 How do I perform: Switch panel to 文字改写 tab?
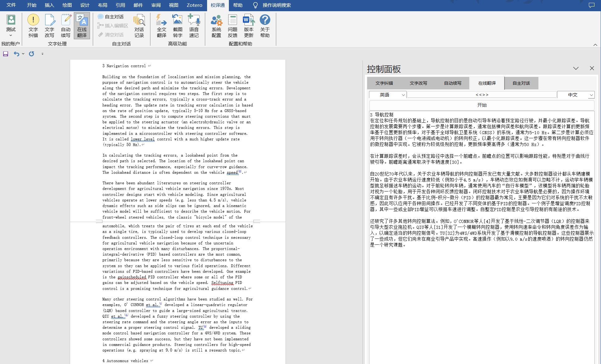tap(419, 83)
